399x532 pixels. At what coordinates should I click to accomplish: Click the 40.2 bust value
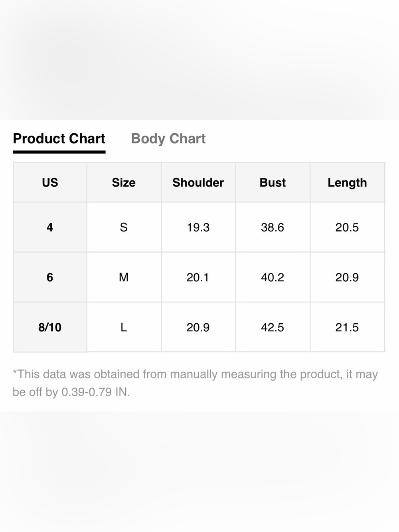pyautogui.click(x=273, y=277)
